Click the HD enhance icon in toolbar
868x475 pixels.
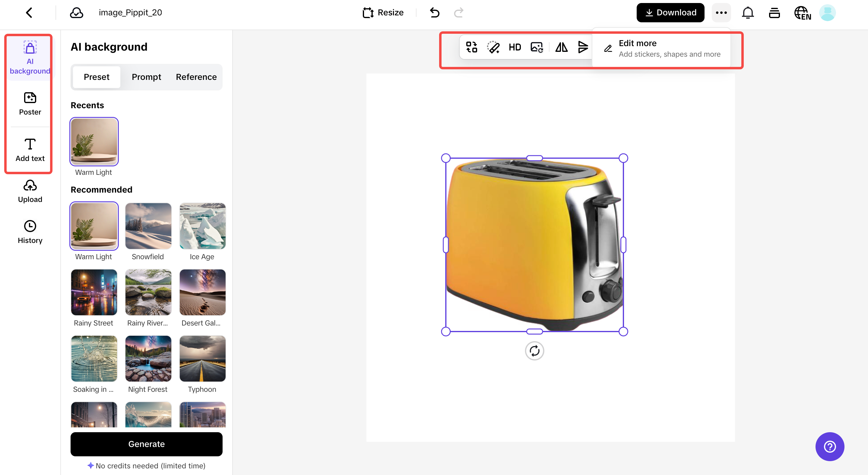pyautogui.click(x=515, y=47)
